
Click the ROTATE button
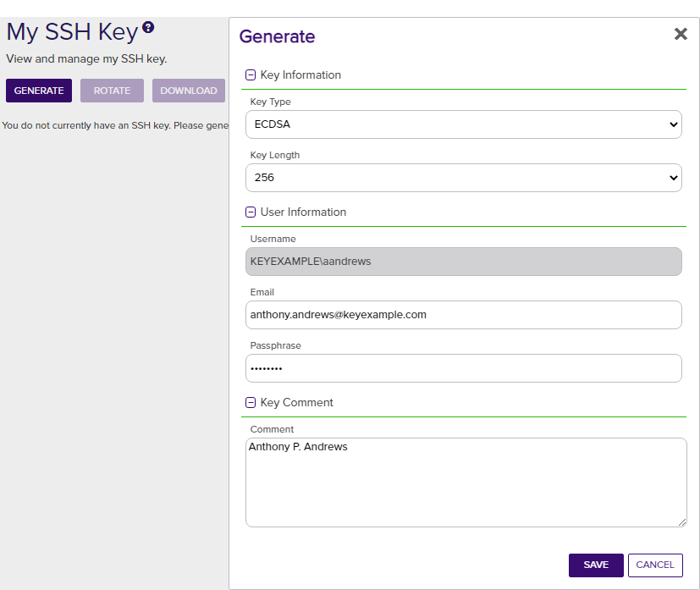click(x=112, y=91)
